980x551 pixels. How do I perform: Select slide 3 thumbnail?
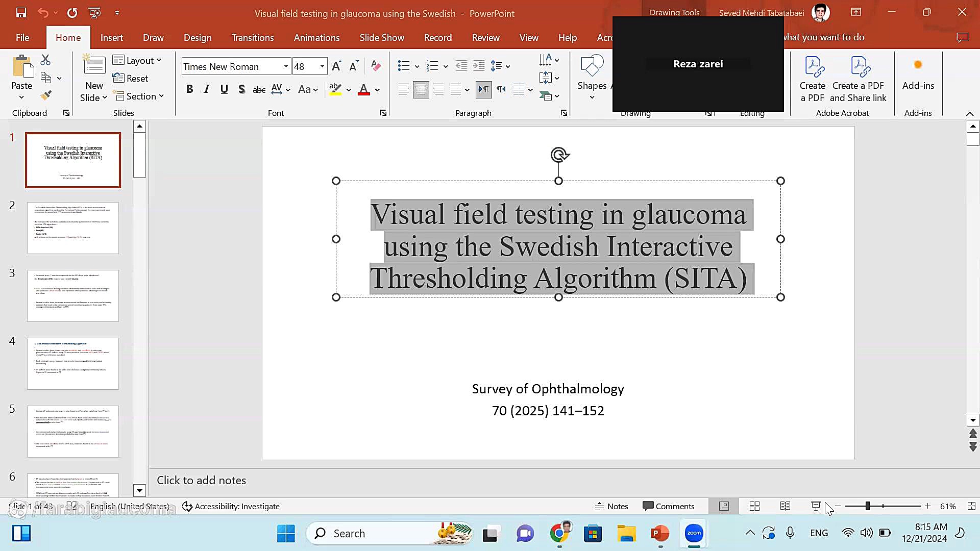coord(73,296)
